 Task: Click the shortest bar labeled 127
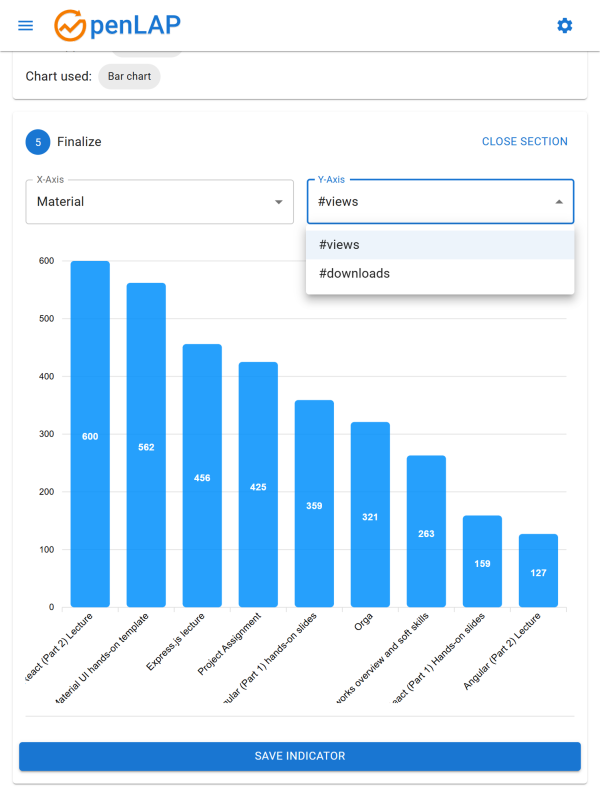coord(538,571)
